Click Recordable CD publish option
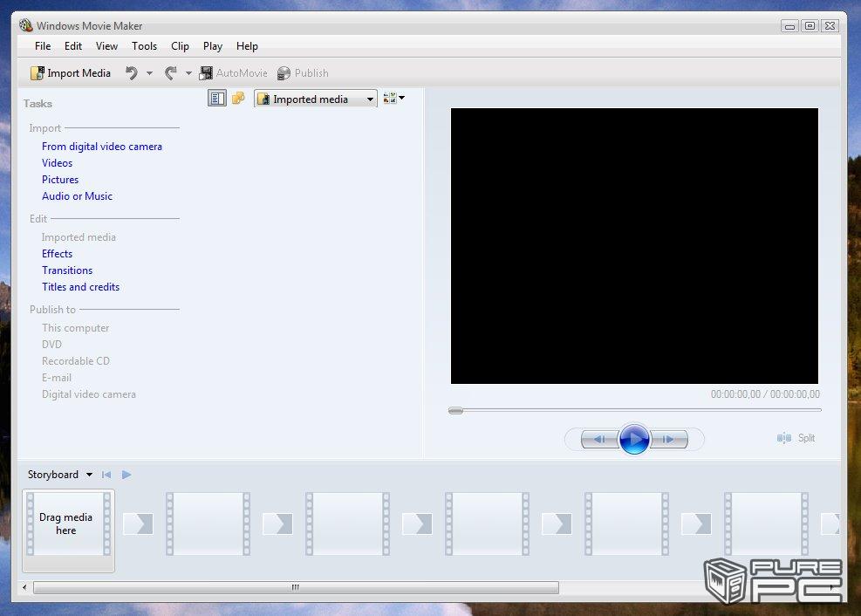This screenshot has width=861, height=616. [x=76, y=360]
